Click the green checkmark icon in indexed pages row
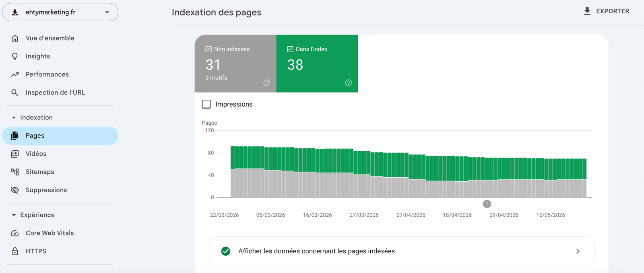Image resolution: width=644 pixels, height=273 pixels. click(226, 251)
